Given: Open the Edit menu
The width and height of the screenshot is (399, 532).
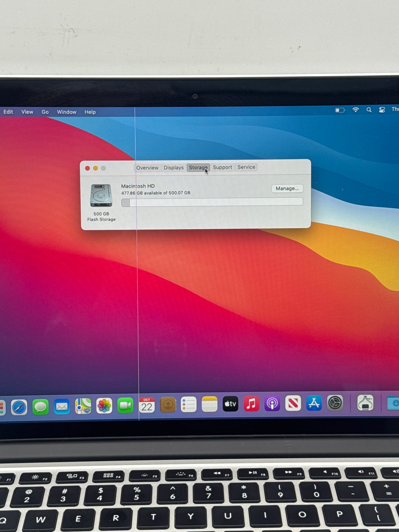Looking at the screenshot, I should click(x=8, y=112).
